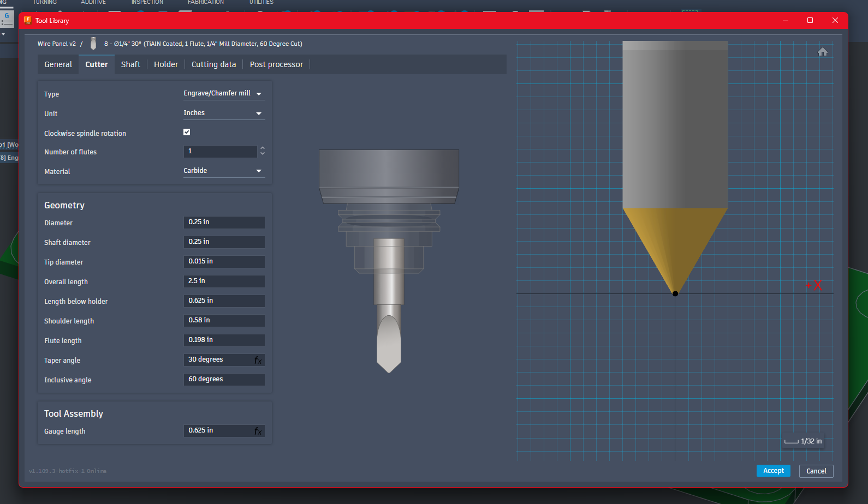The image size is (868, 504).
Task: Switch to the General tab
Action: click(x=58, y=64)
